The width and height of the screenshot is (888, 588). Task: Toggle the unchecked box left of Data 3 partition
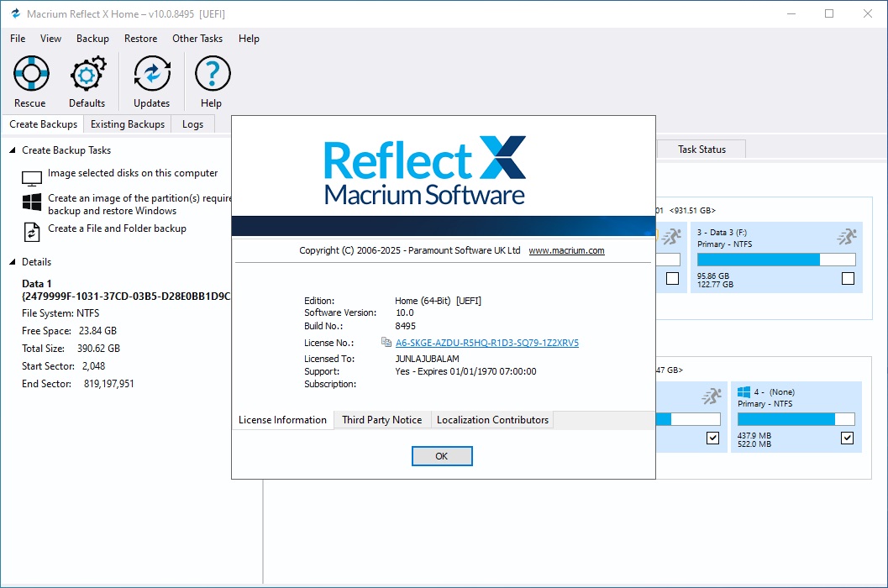click(672, 278)
